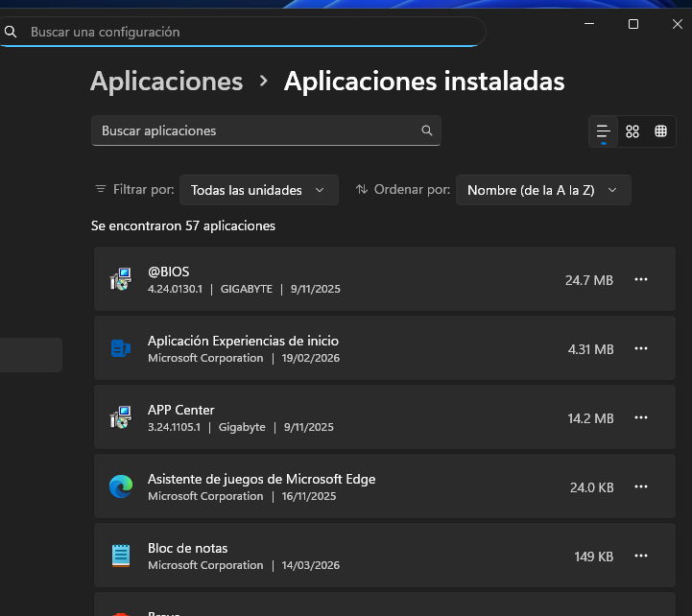Maximize the Settings window
The image size is (692, 616).
pyautogui.click(x=633, y=24)
